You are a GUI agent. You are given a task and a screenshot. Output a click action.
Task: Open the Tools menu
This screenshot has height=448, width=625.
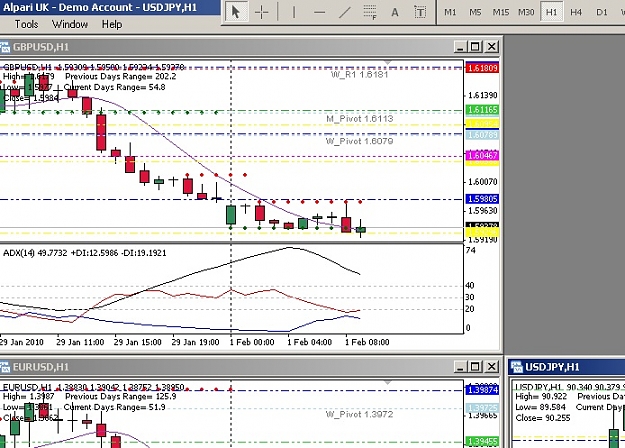tap(26, 24)
